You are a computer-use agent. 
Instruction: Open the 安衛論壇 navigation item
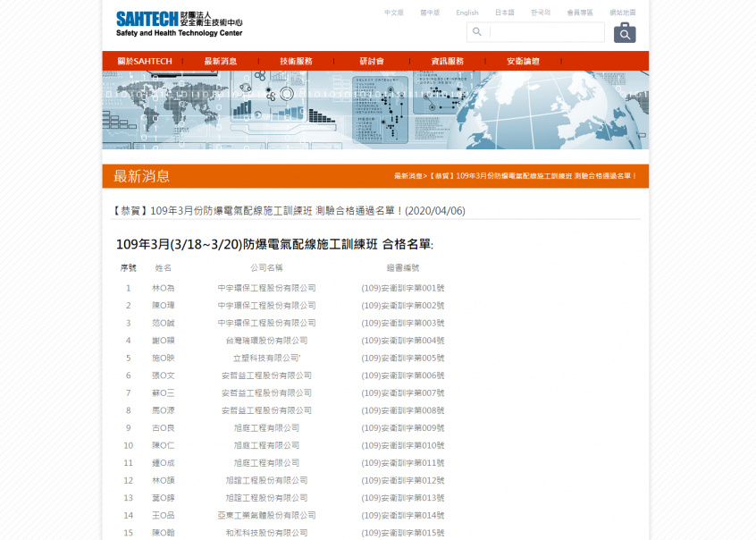coord(523,61)
